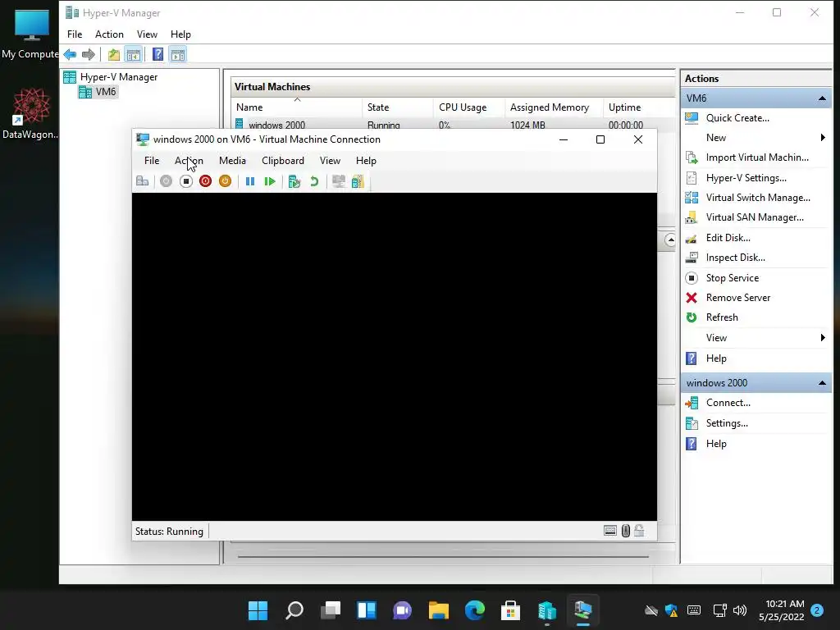Viewport: 840px width, 630px height.
Task: Click the greyed Start power icon in VM toolbar
Action: coord(166,181)
